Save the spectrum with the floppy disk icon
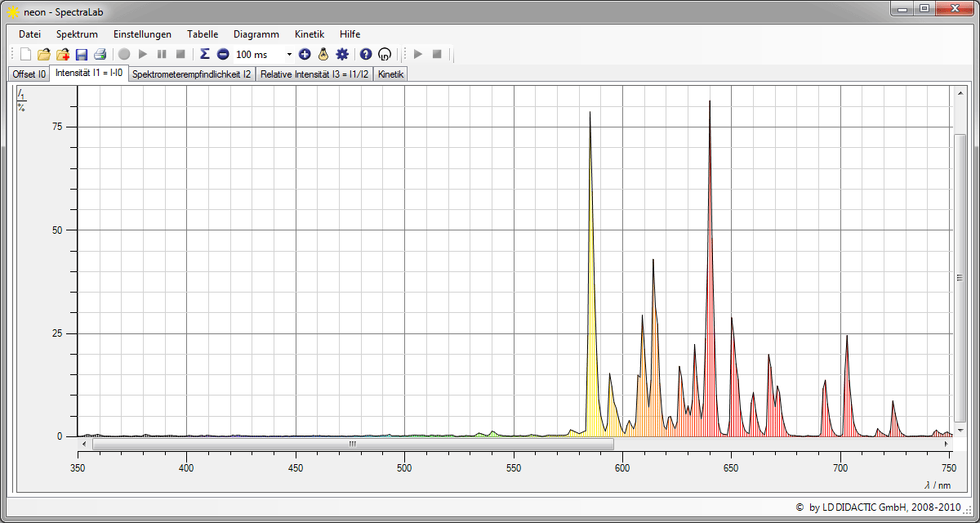This screenshot has height=523, width=980. tap(82, 55)
